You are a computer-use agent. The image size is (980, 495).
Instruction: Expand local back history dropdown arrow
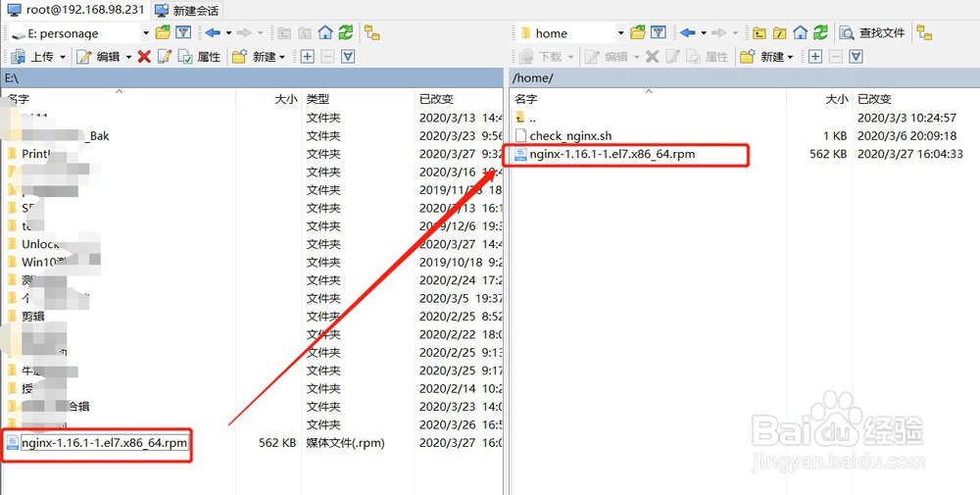[228, 32]
